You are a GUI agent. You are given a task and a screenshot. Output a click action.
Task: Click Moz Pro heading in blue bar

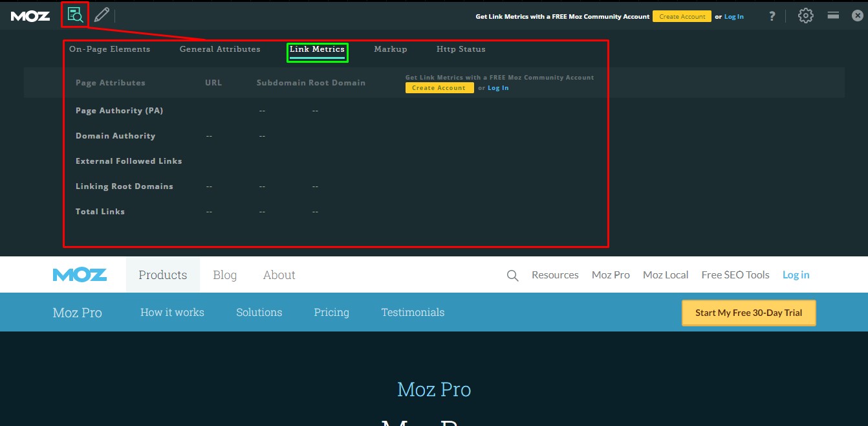point(78,313)
